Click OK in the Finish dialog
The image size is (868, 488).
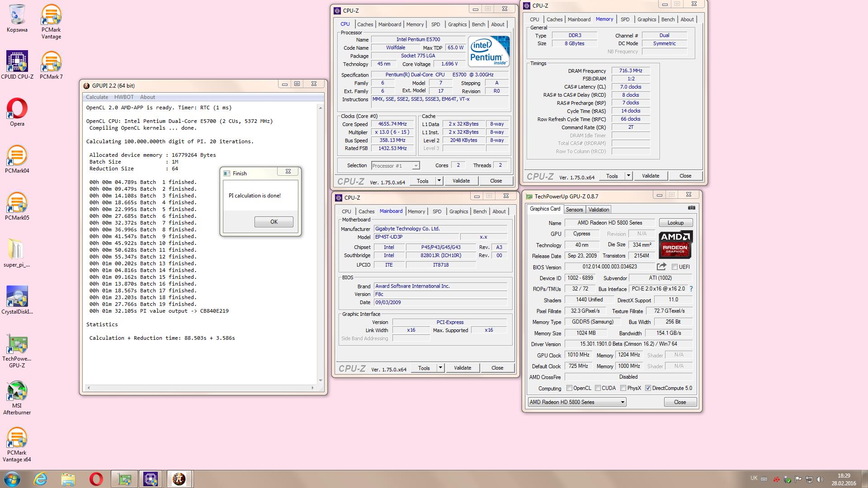pos(274,222)
